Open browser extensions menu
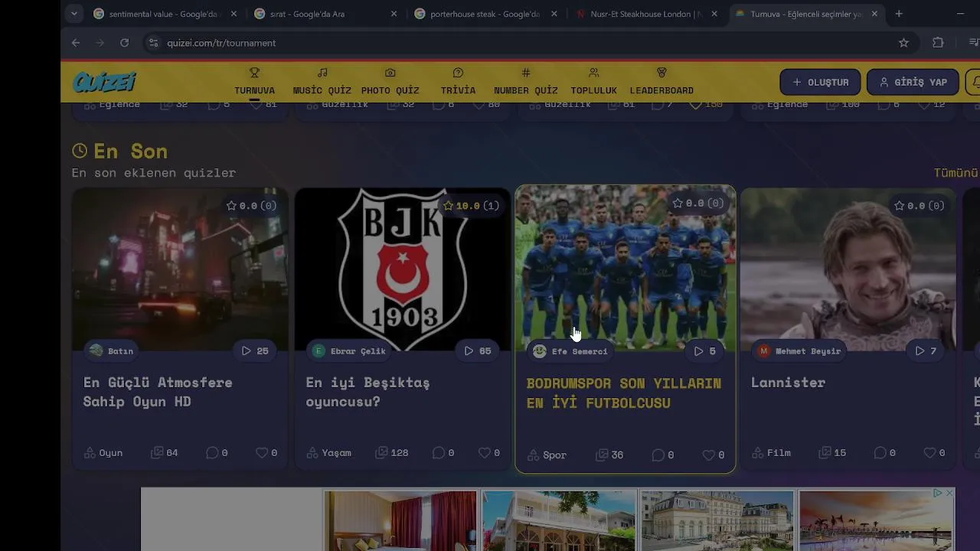The width and height of the screenshot is (980, 551). 938,43
